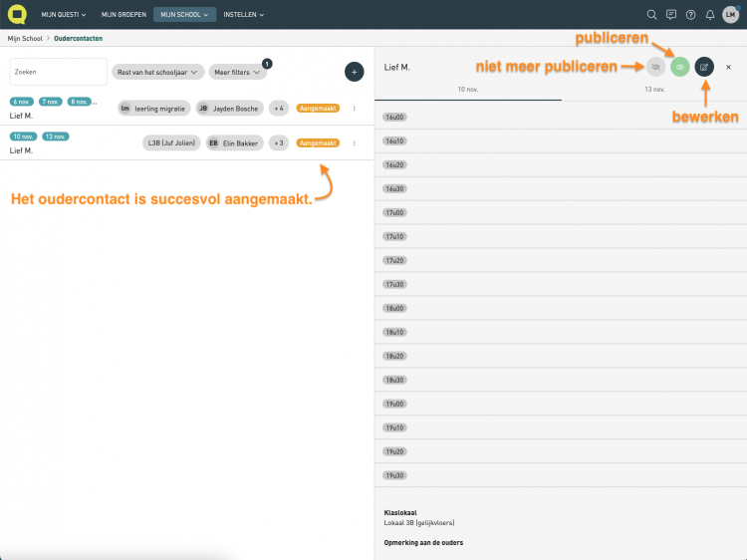Select the 16u00 time slot
This screenshot has width=747, height=560.
click(x=394, y=117)
